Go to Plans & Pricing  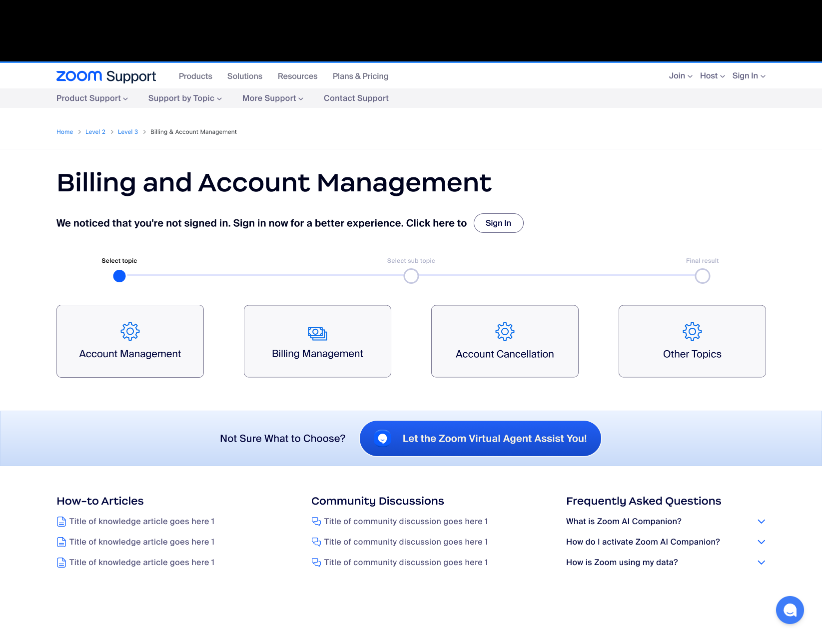tap(360, 76)
